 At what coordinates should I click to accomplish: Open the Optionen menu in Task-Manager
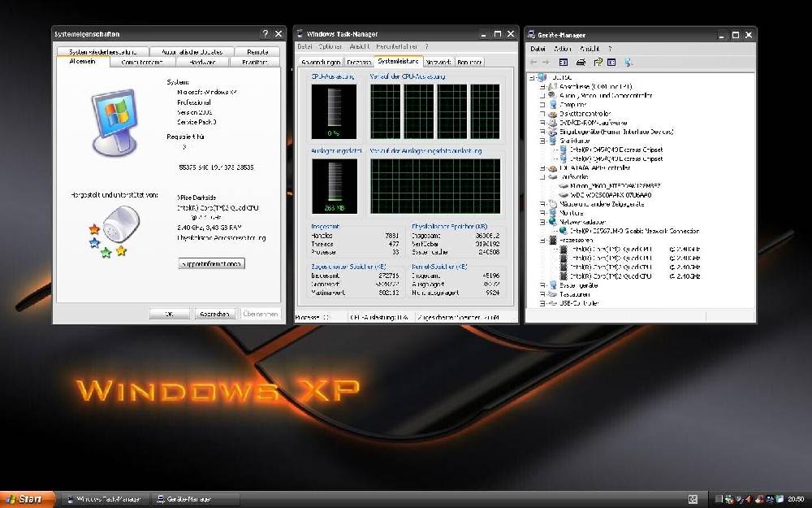coord(330,46)
